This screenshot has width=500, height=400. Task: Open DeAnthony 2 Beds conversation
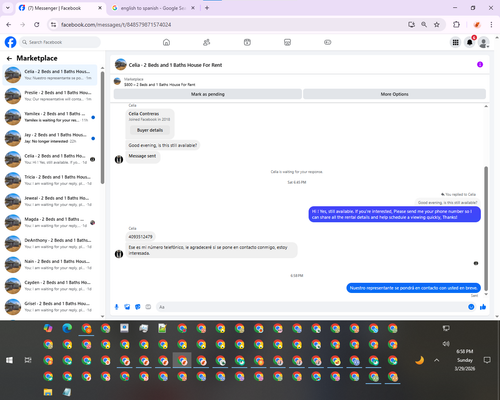click(x=50, y=243)
